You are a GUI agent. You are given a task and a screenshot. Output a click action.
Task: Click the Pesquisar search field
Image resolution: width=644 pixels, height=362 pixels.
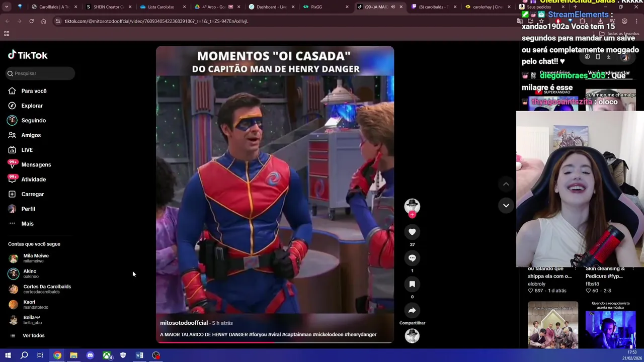click(x=40, y=73)
